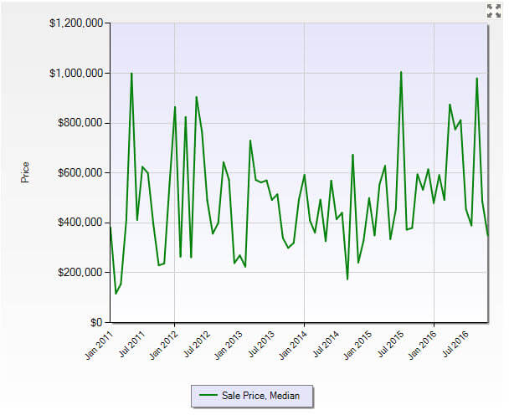Click the Jan 2016 axis label
Screen dimensions: 509x420
tap(422, 345)
